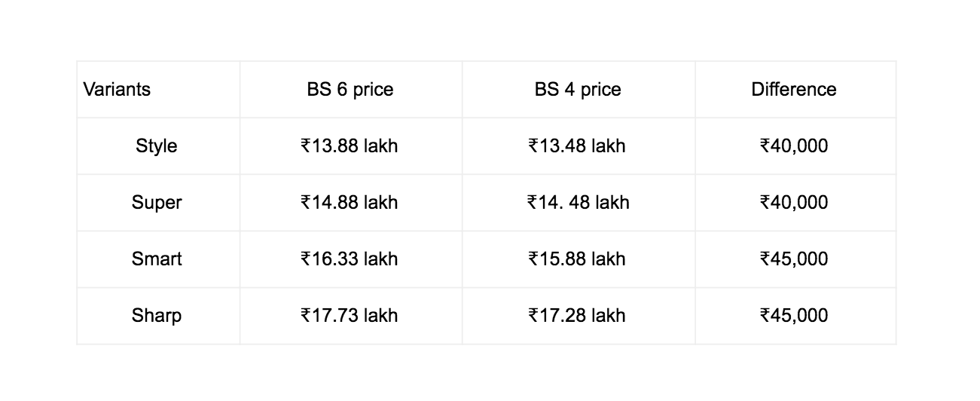Click the Super row ₹40,000 difference
Viewport: 980px width, 401px height.
tap(794, 203)
